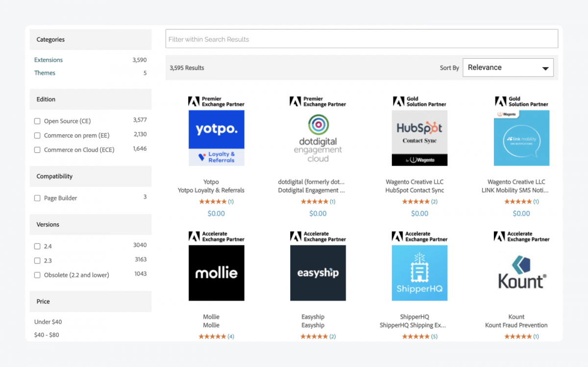The height and width of the screenshot is (367, 588).
Task: Click the Accelerate Exchange Partner badge above ShipperHQ
Action: [x=419, y=237]
